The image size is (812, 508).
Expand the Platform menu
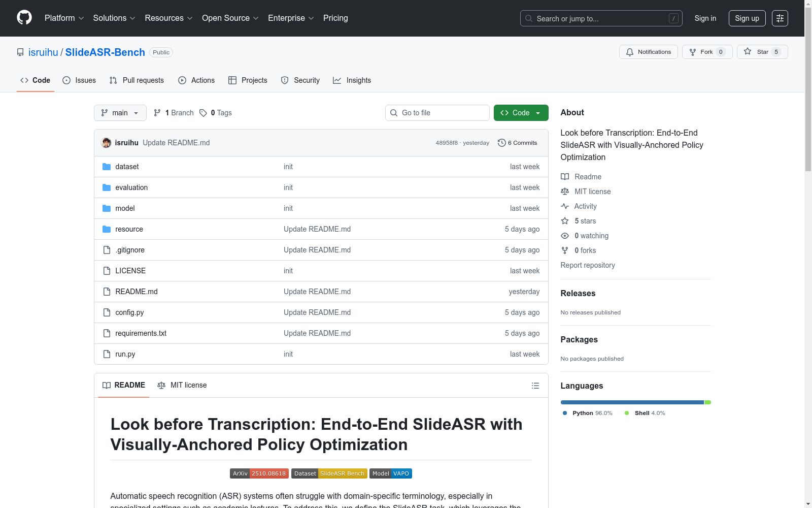[x=64, y=18]
